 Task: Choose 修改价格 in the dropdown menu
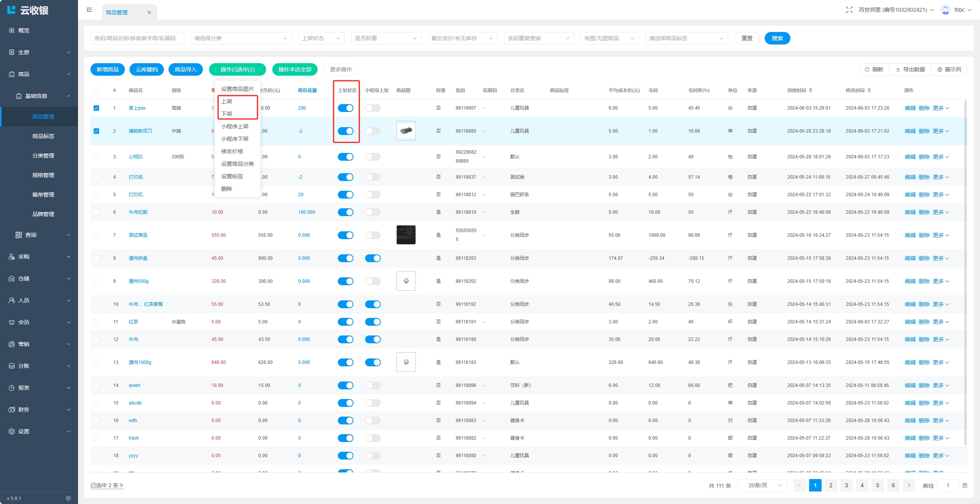[232, 151]
